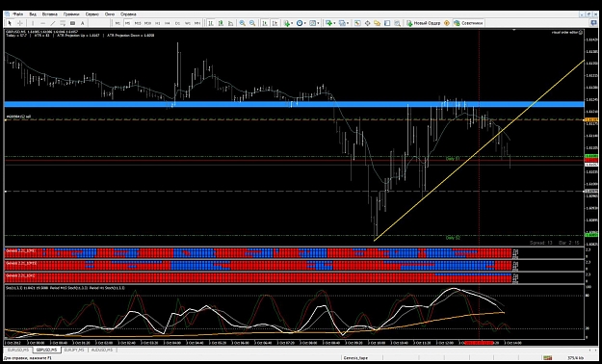This screenshot has height=364, width=602.
Task: Open the Графики menu
Action: tap(71, 14)
